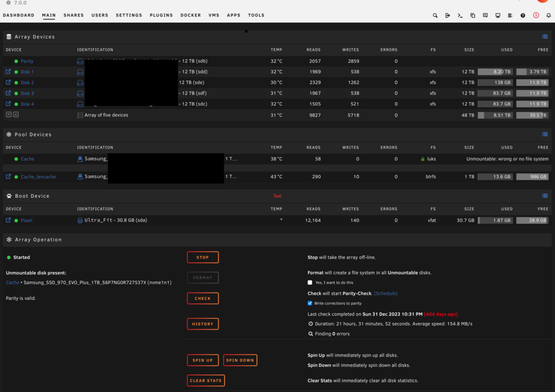Click the luks lock icon on Cache
555x392 pixels.
(x=422, y=159)
